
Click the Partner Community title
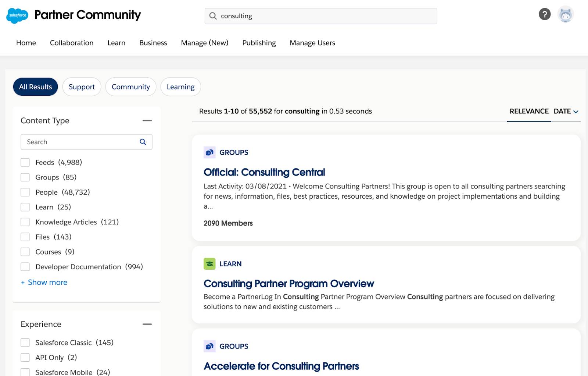point(87,15)
